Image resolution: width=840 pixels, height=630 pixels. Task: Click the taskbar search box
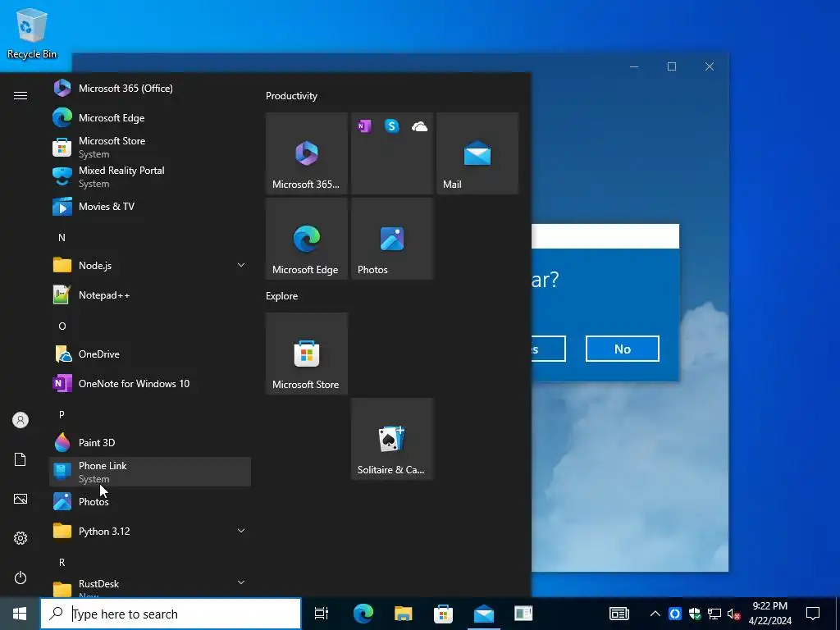(x=171, y=614)
